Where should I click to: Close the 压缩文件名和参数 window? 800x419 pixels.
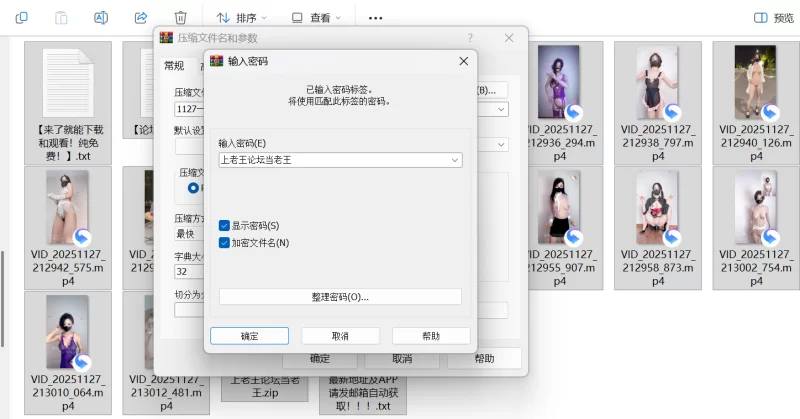click(509, 38)
